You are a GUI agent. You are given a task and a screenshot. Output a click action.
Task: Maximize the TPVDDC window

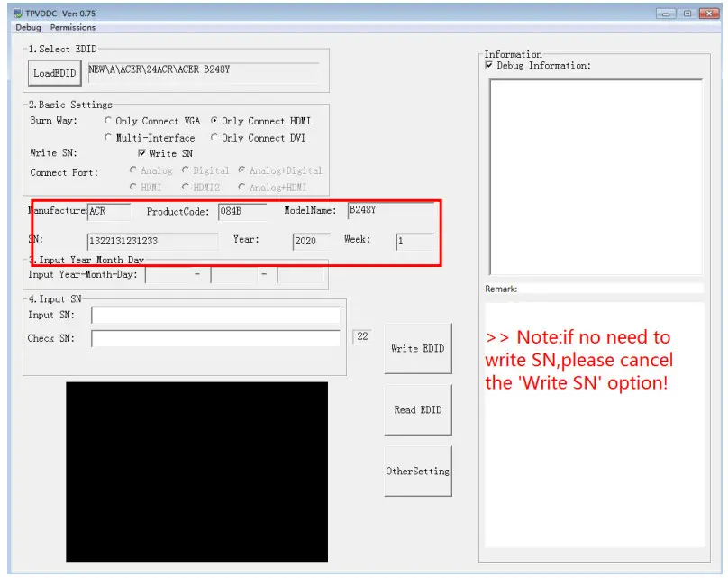pos(687,14)
